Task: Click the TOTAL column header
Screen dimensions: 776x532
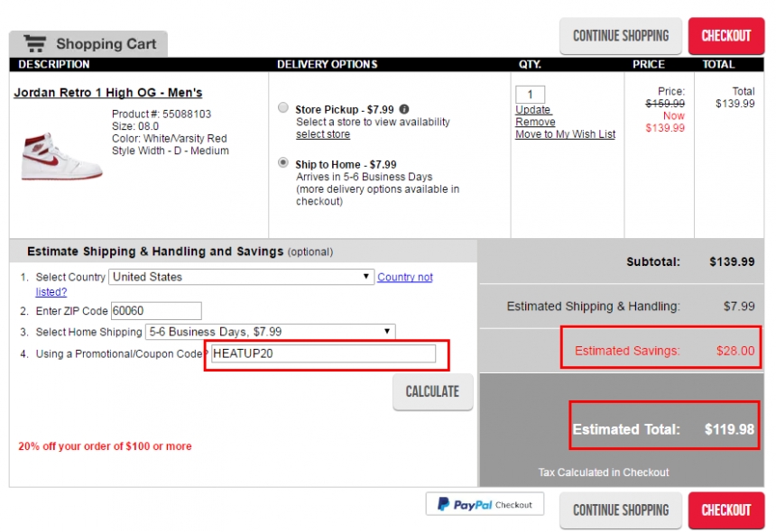Action: (x=718, y=64)
